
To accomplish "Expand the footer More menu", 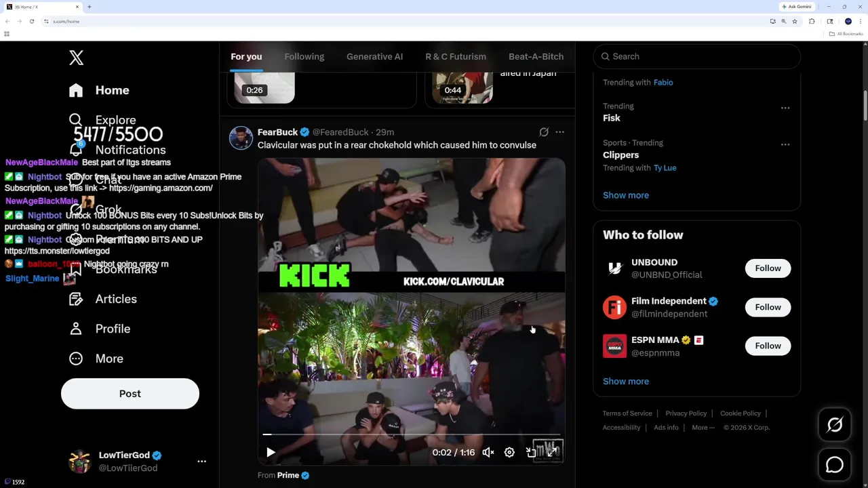I will pyautogui.click(x=703, y=428).
